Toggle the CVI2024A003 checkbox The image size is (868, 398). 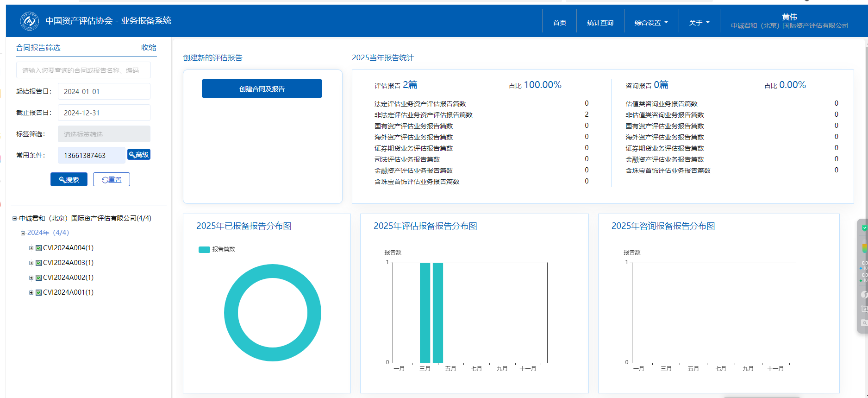[x=39, y=263]
